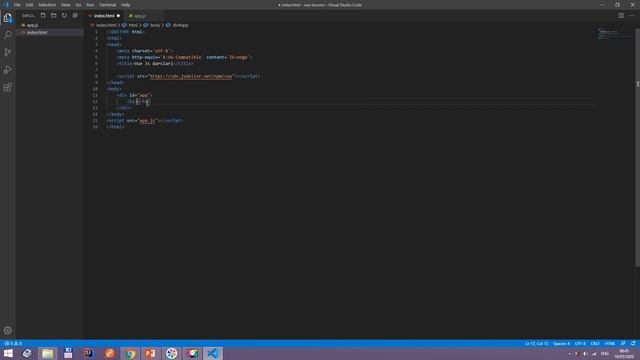Open the View menu
The width and height of the screenshot is (640, 360).
[x=65, y=5]
